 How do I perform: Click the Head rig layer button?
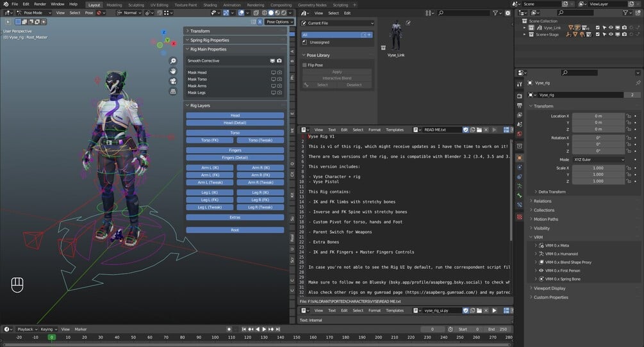[x=235, y=115]
